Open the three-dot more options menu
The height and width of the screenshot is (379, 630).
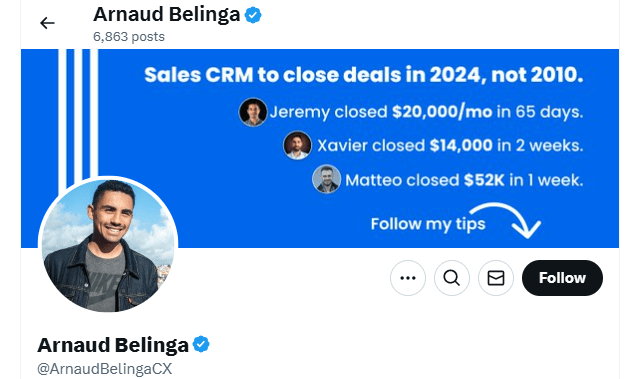(x=408, y=278)
